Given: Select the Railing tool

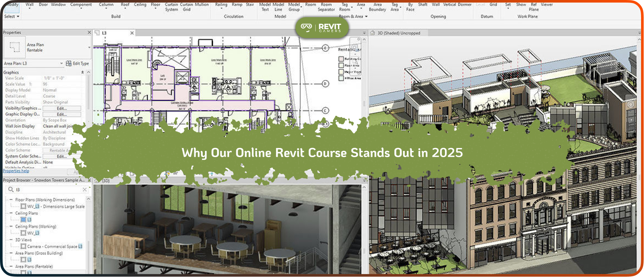Looking at the screenshot, I should (221, 5).
